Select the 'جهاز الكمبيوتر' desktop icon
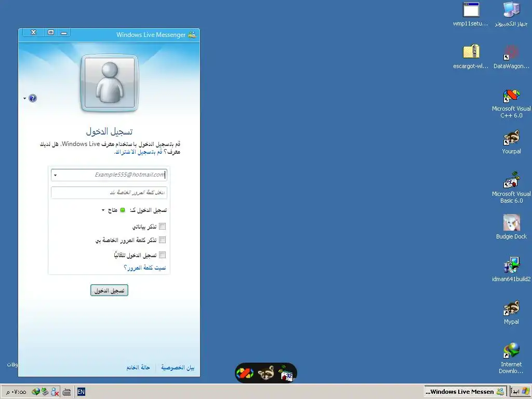532x399 pixels. pyautogui.click(x=511, y=15)
